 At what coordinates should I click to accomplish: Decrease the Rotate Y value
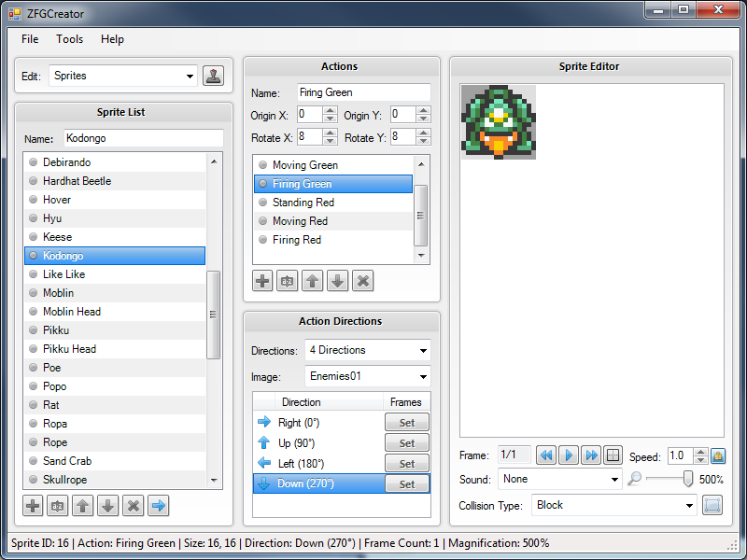tap(423, 141)
